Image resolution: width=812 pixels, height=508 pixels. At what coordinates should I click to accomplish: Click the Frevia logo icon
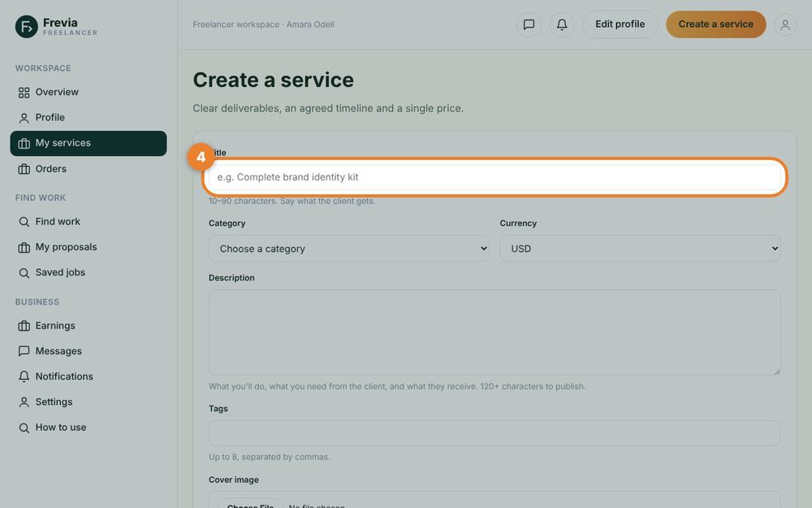pyautogui.click(x=27, y=27)
